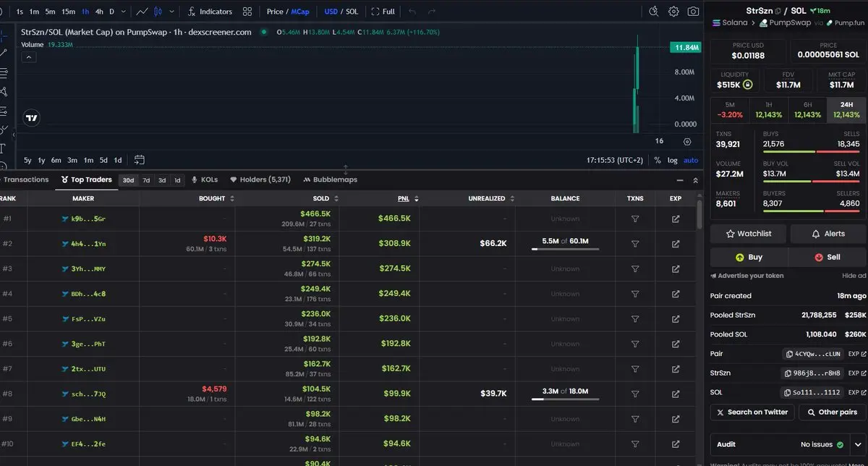This screenshot has width=868, height=466.
Task: Open maker 3Yh...MMY address
Action: click(88, 269)
